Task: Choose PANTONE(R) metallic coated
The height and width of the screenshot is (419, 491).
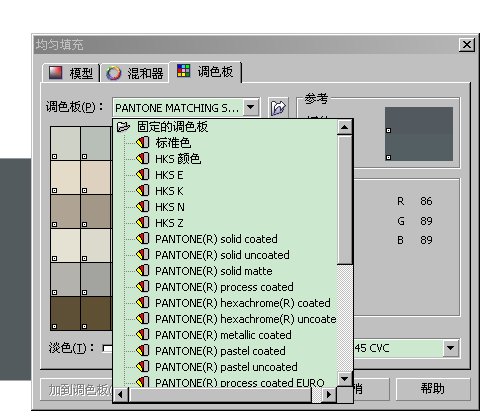Action: pos(223,335)
